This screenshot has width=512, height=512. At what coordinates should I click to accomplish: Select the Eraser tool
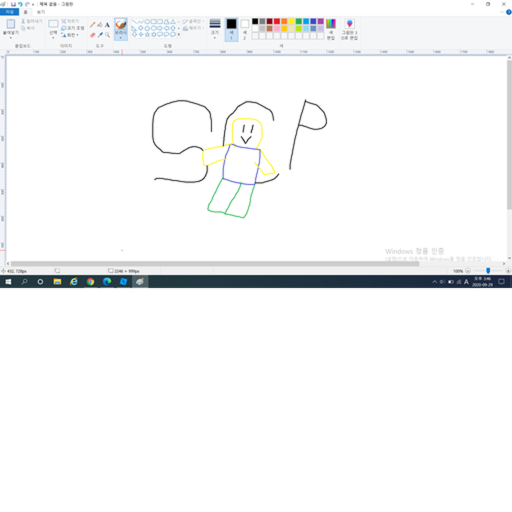[92, 35]
